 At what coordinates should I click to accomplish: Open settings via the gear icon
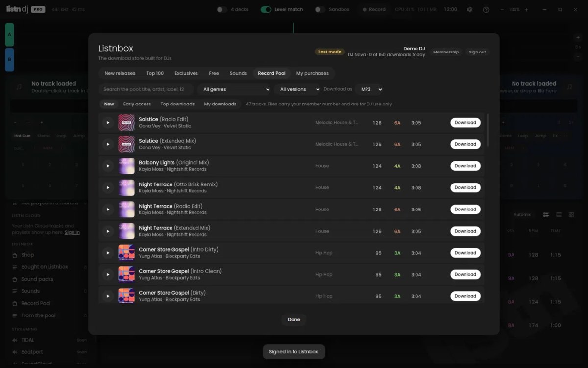click(x=470, y=9)
